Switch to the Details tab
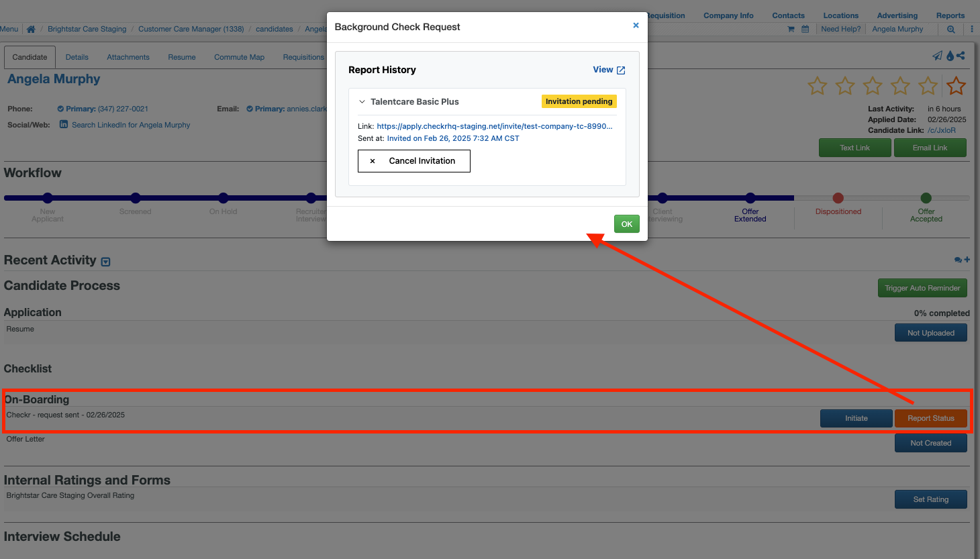Screen dimensions: 980x559 [77, 57]
